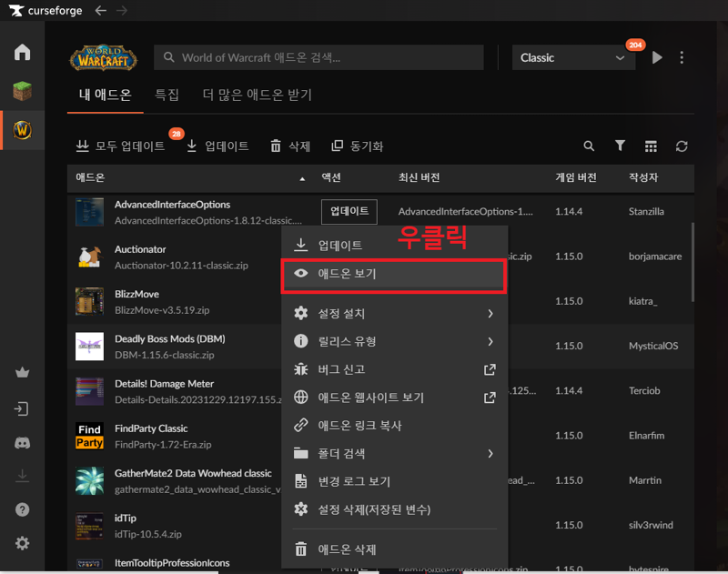
Task: Click the GatherMate2 addon thumbnail
Action: [89, 480]
